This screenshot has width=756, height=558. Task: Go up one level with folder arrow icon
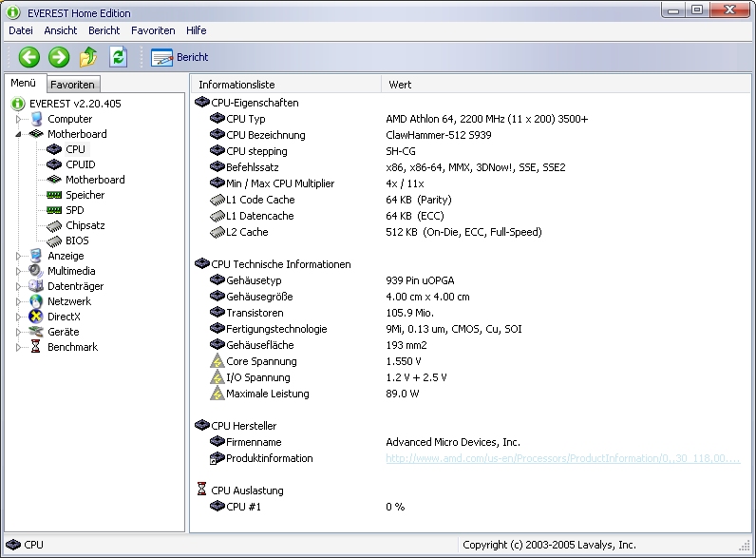pyautogui.click(x=88, y=57)
